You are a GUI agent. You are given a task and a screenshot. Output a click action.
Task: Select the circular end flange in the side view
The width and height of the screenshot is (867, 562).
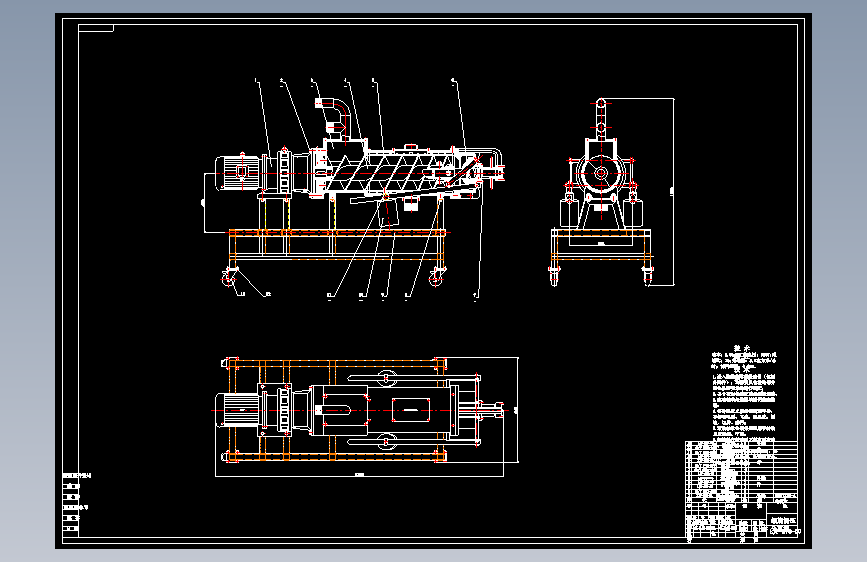[x=601, y=173]
